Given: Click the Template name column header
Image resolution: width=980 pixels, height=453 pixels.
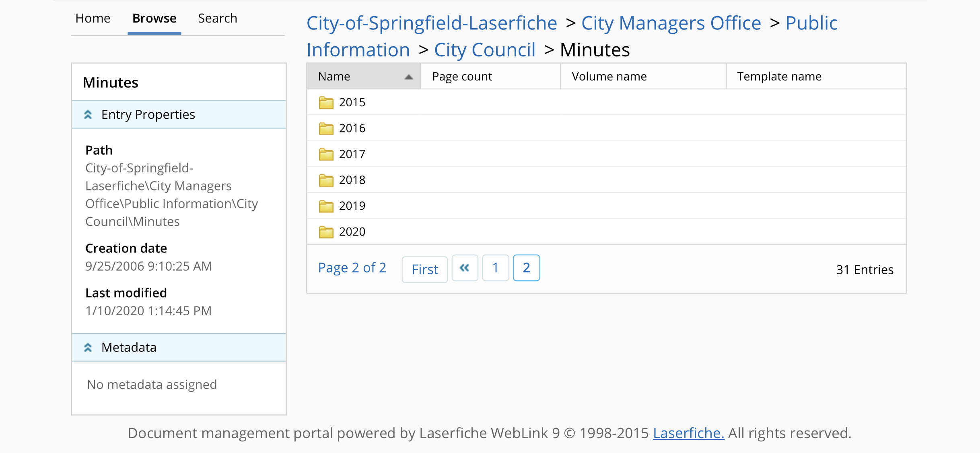Looking at the screenshot, I should click(x=779, y=77).
